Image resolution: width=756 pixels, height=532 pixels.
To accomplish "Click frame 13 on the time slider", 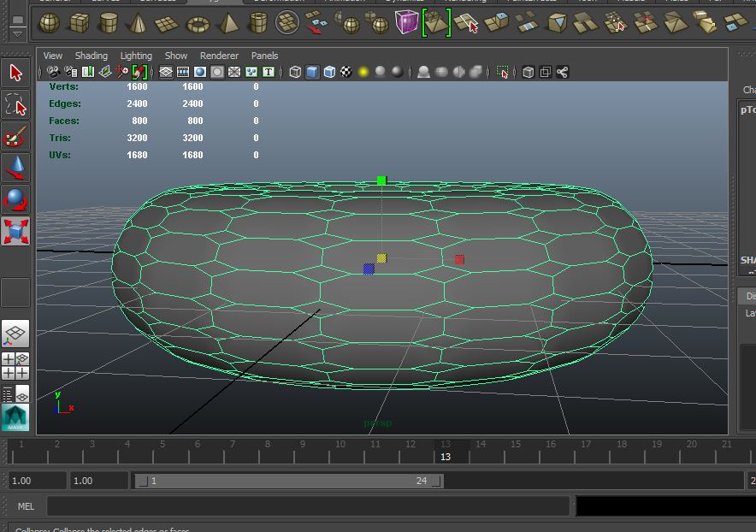I will [445, 450].
